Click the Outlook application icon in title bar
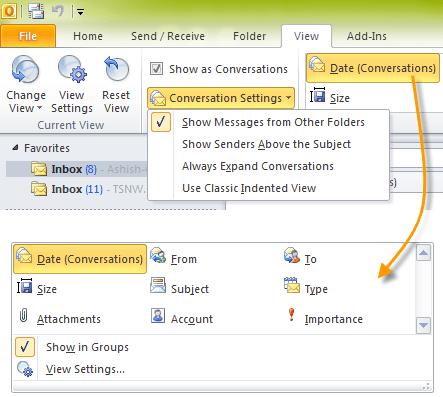Viewport: 443px width, 397px height. pyautogui.click(x=9, y=11)
